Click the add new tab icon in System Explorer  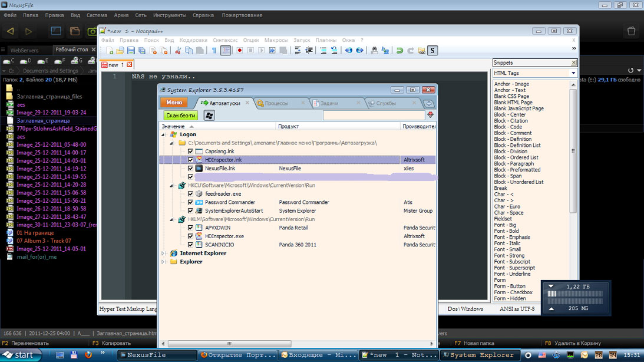pyautogui.click(x=429, y=103)
